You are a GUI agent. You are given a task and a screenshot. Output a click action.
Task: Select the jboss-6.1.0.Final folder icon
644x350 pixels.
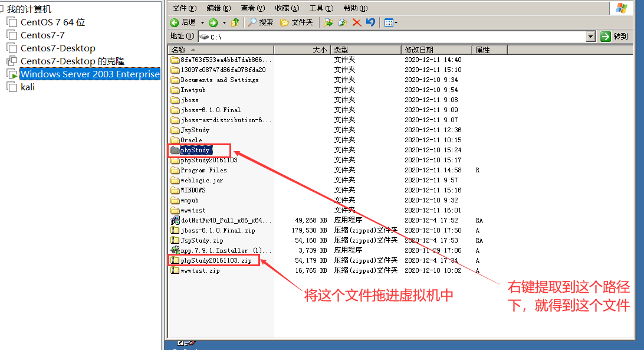coord(175,110)
